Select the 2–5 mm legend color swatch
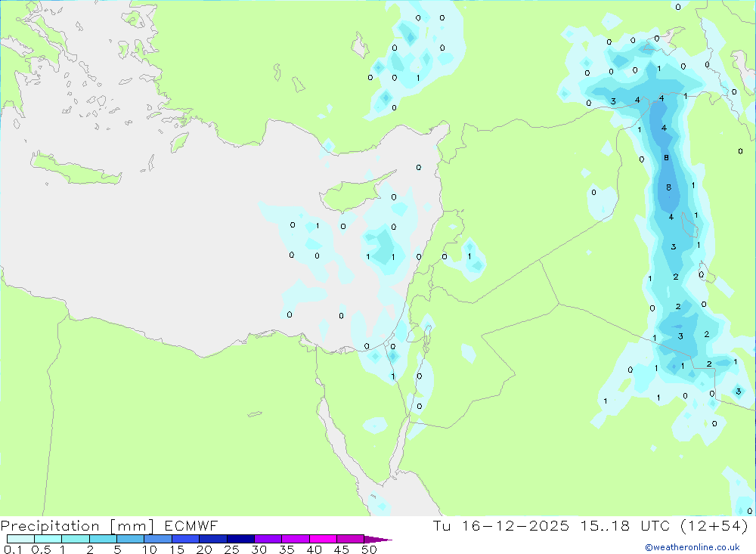 point(103,539)
